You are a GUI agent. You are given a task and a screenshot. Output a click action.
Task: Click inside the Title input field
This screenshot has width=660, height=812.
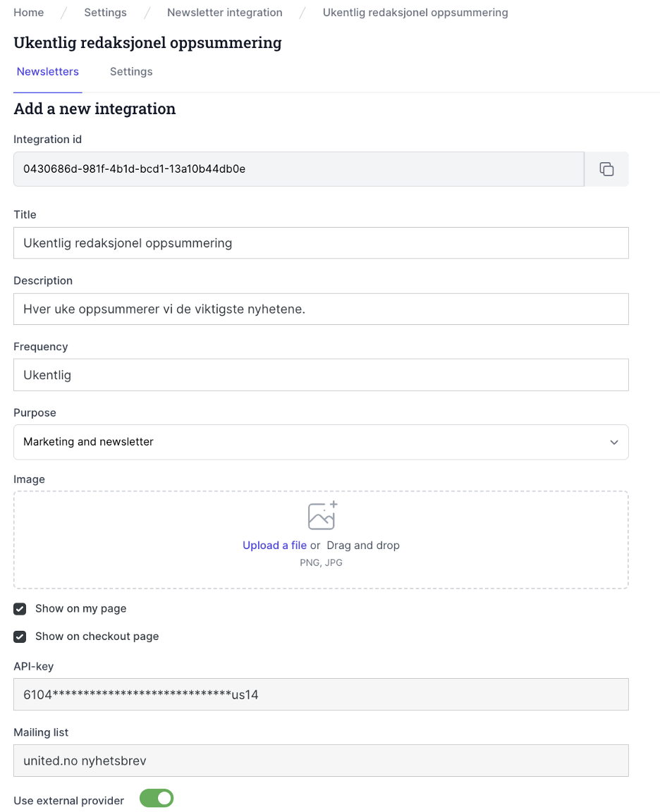click(x=321, y=242)
